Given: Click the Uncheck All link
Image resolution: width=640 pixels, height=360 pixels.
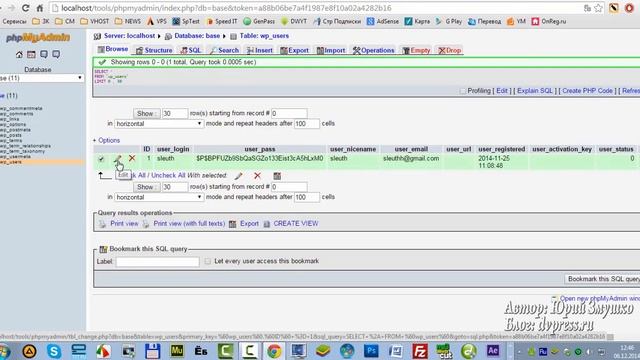Looking at the screenshot, I should (168, 175).
